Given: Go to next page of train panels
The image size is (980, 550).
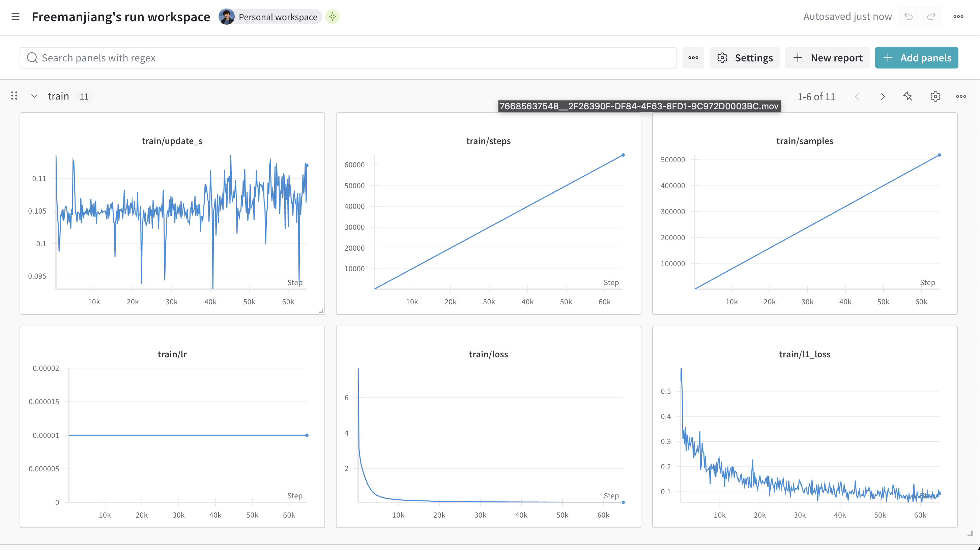Looking at the screenshot, I should (x=883, y=97).
